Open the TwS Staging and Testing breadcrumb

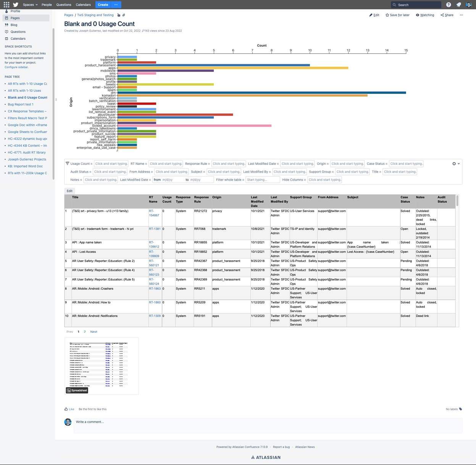click(95, 15)
